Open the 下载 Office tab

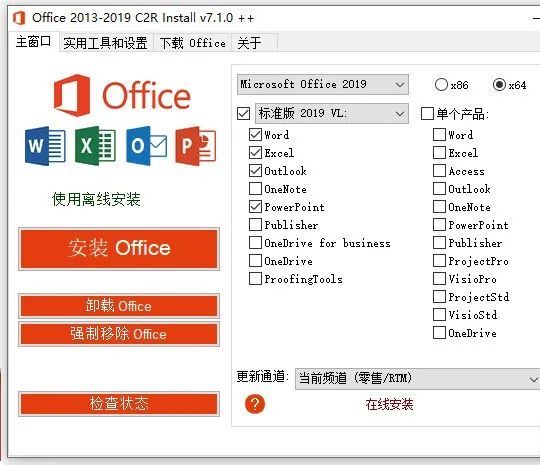pos(193,43)
